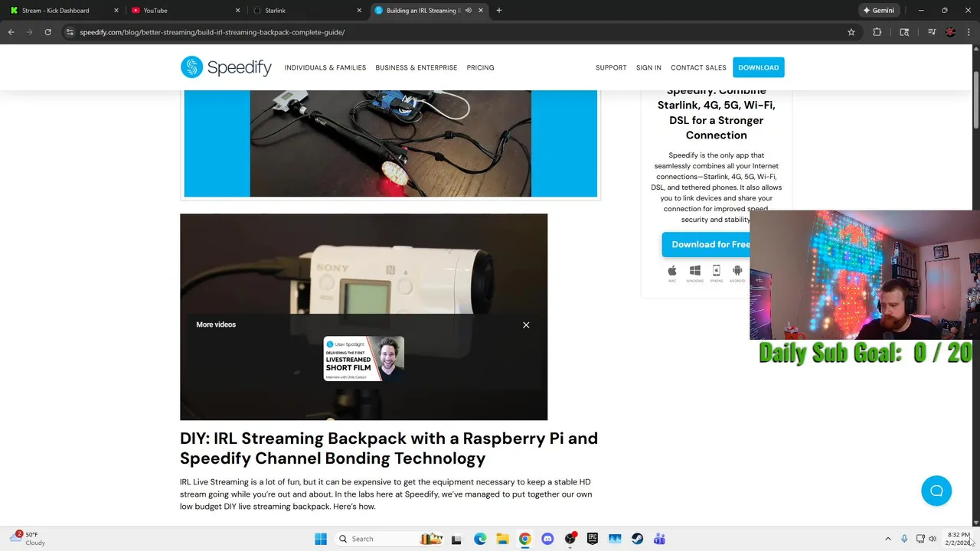
Task: Show hidden system tray icons
Action: (887, 539)
